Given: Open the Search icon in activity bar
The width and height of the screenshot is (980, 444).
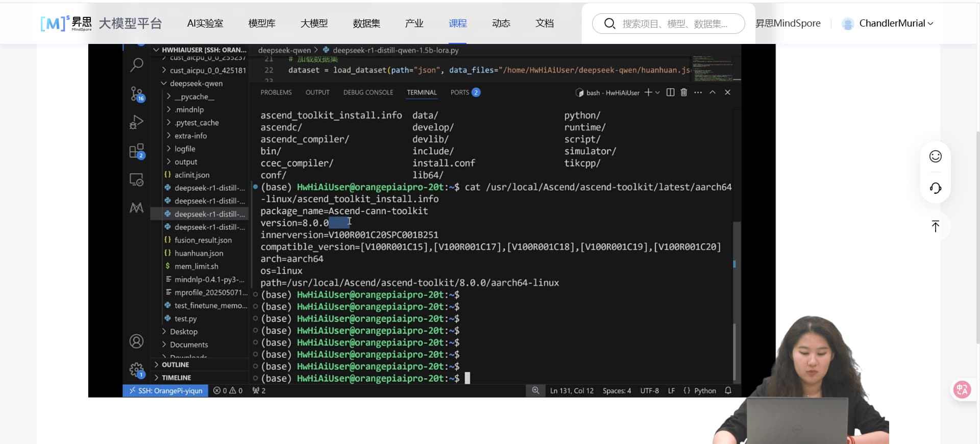Looking at the screenshot, I should coord(136,65).
